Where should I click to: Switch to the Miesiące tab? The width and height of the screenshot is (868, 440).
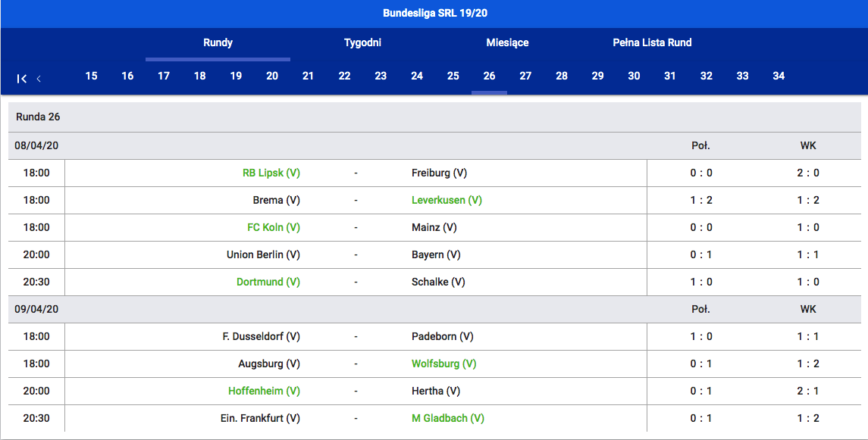coord(507,42)
